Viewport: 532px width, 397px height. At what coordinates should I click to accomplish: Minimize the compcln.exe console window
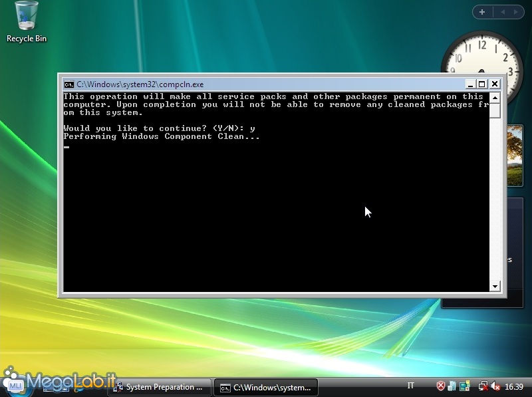(470, 84)
